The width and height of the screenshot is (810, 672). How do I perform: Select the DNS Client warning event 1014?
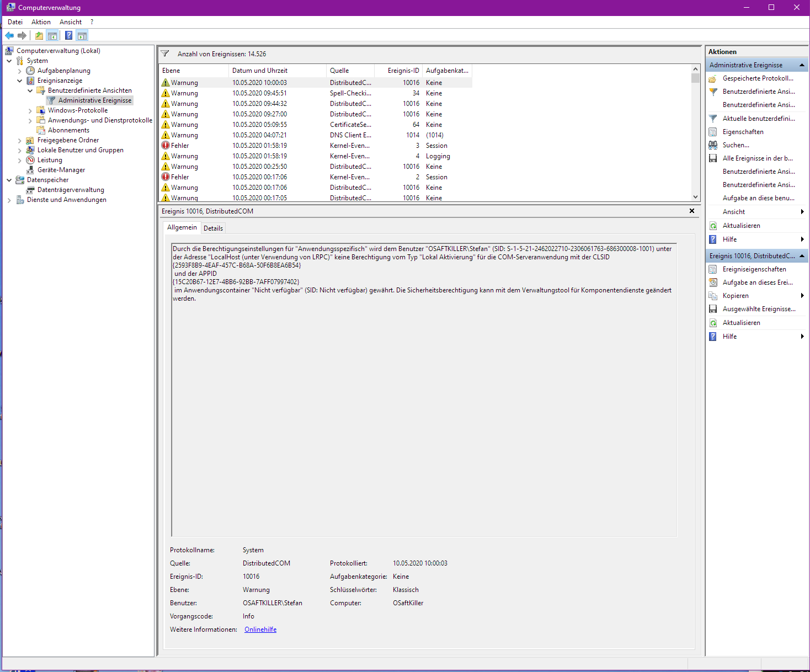(x=316, y=135)
